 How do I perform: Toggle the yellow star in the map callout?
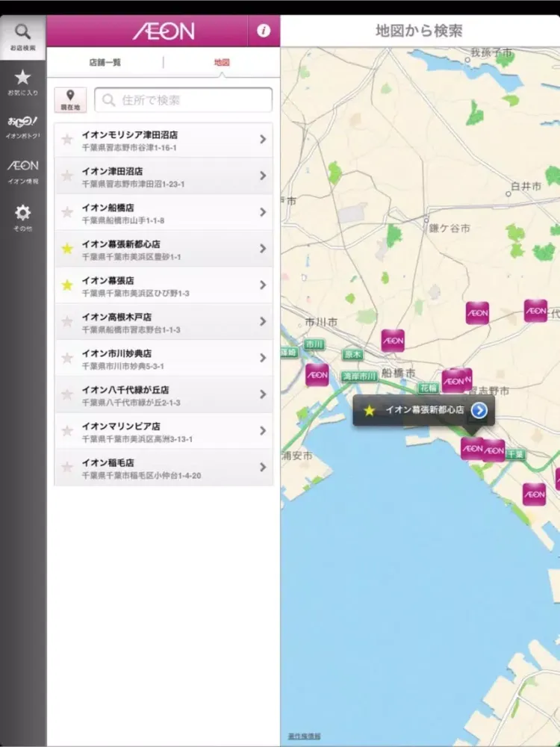(x=370, y=410)
